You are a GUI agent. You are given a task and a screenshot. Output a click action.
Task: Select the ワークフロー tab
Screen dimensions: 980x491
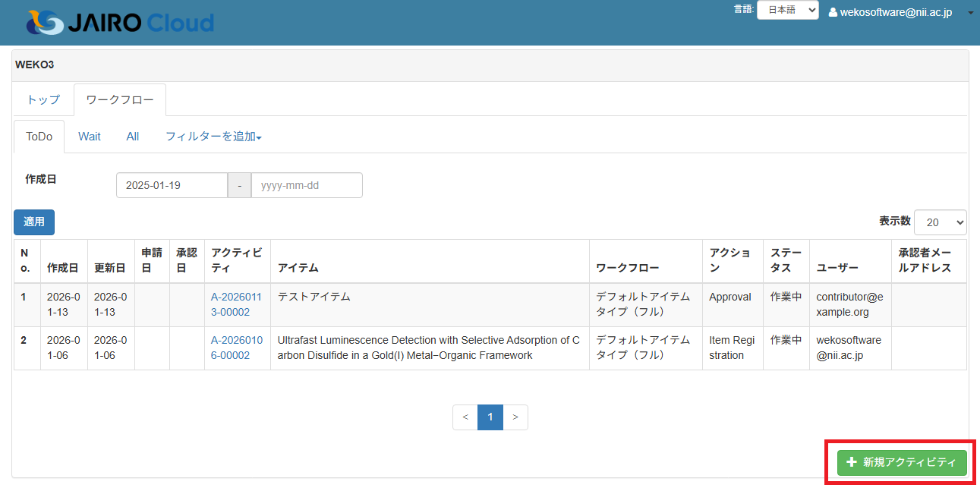tap(120, 99)
